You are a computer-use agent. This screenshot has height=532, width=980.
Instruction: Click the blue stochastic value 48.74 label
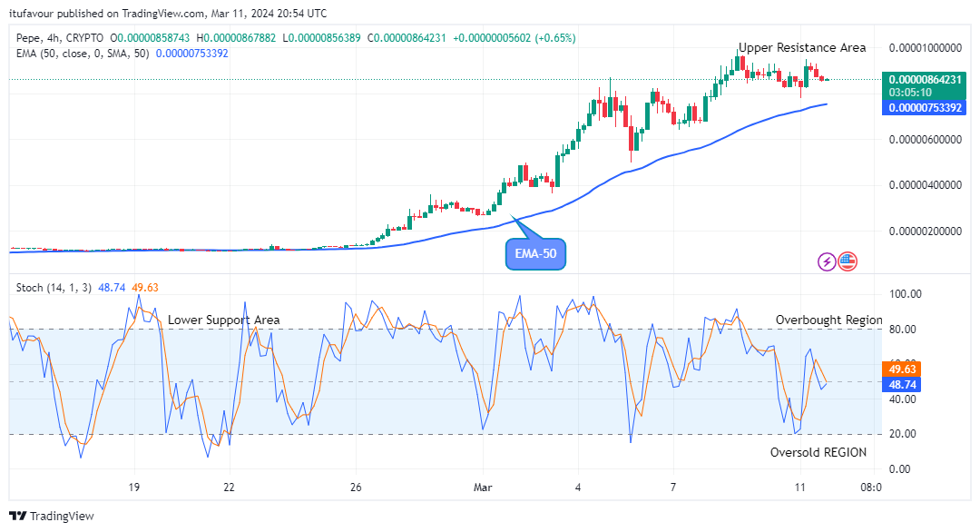pos(902,384)
